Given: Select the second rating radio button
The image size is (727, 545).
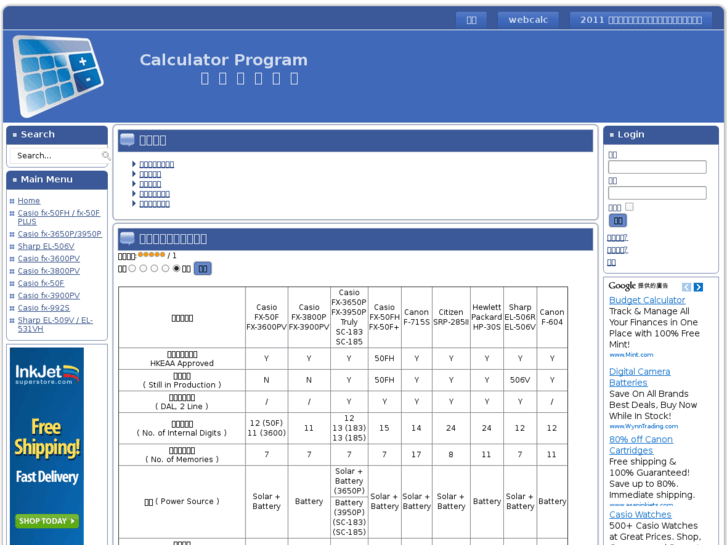Looking at the screenshot, I should (143, 269).
